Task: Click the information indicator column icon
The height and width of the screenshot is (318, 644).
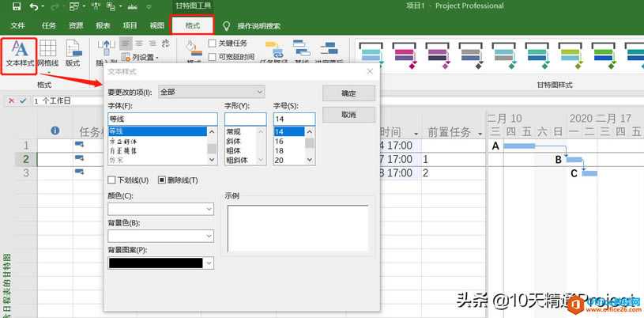Action: click(55, 131)
